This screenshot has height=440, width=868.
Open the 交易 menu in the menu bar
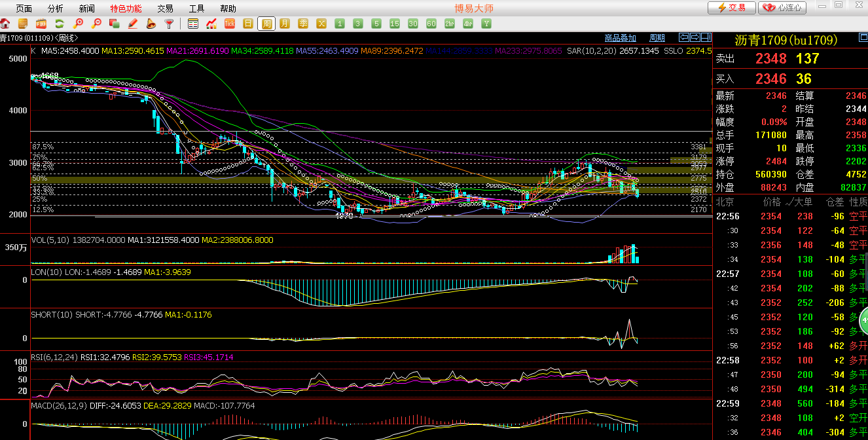pos(166,9)
